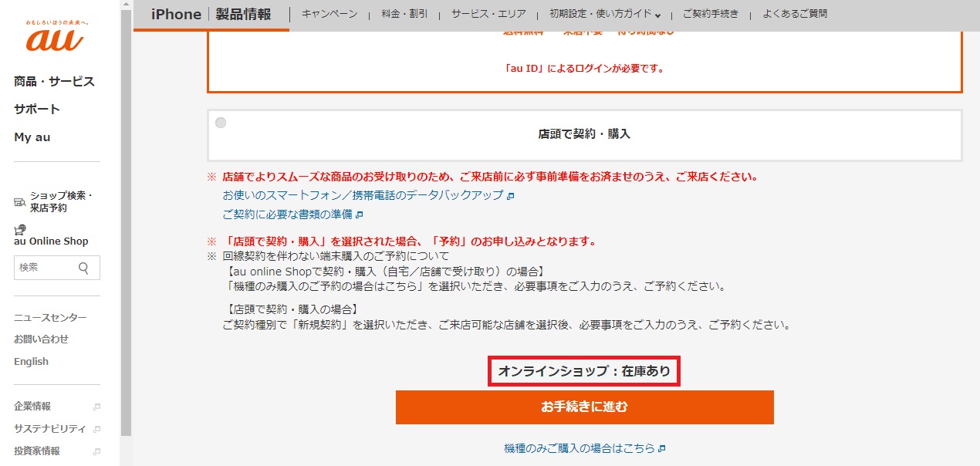980x466 pixels.
Task: Switch site language to English
Action: click(x=31, y=362)
